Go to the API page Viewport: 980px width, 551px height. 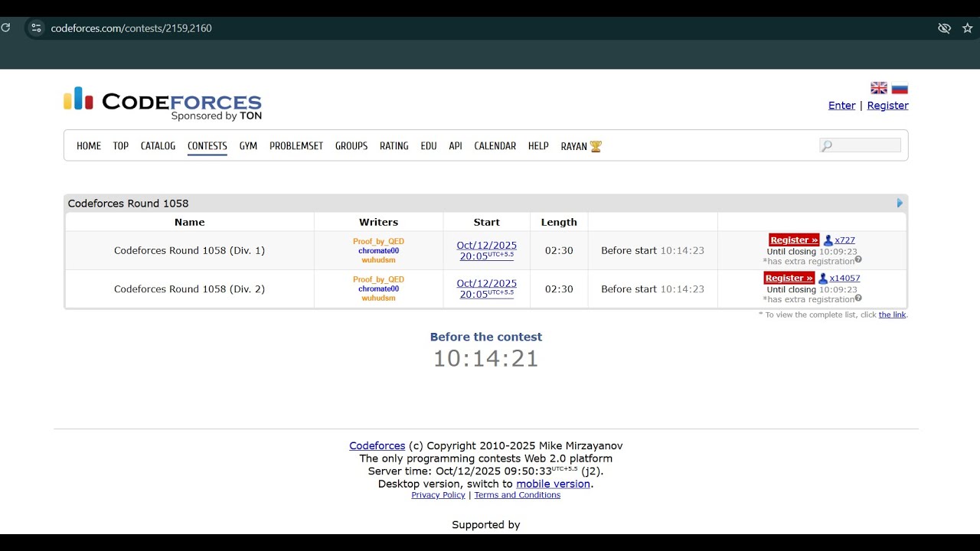point(456,146)
